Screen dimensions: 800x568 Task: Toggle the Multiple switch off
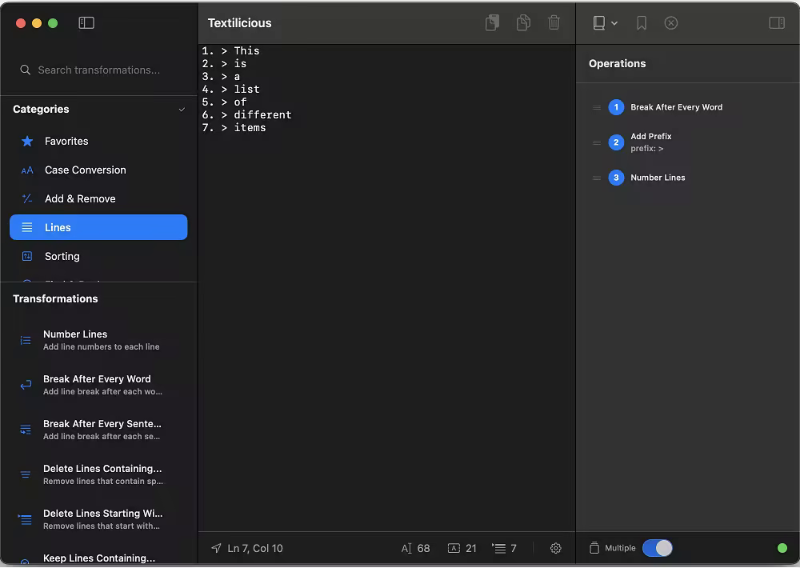point(657,548)
